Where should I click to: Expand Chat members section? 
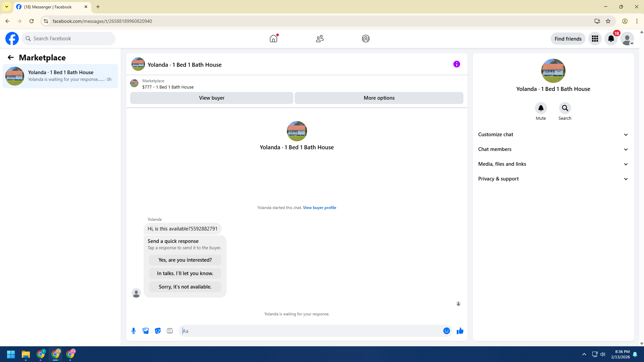tap(553, 149)
